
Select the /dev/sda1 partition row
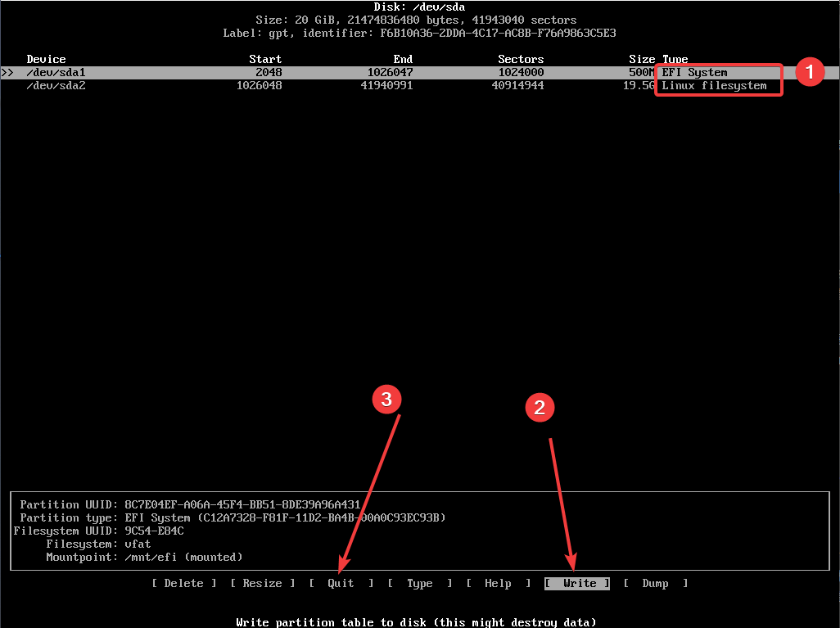(56, 73)
